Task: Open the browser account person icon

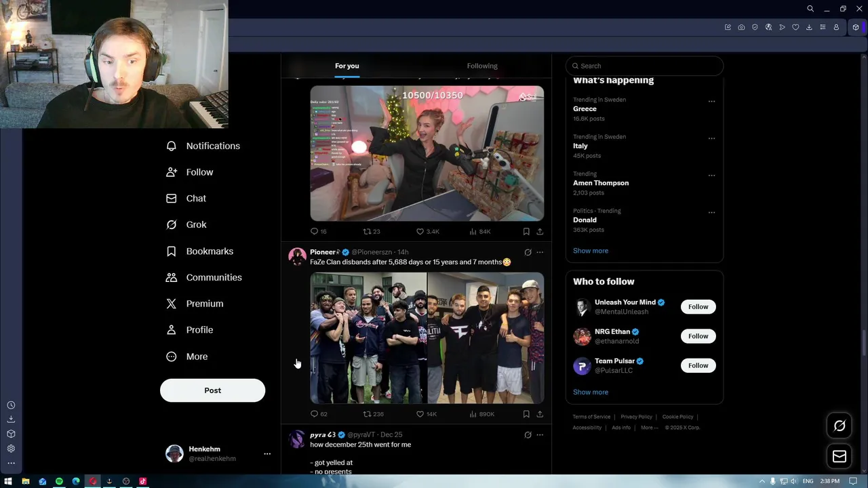Action: (836, 27)
